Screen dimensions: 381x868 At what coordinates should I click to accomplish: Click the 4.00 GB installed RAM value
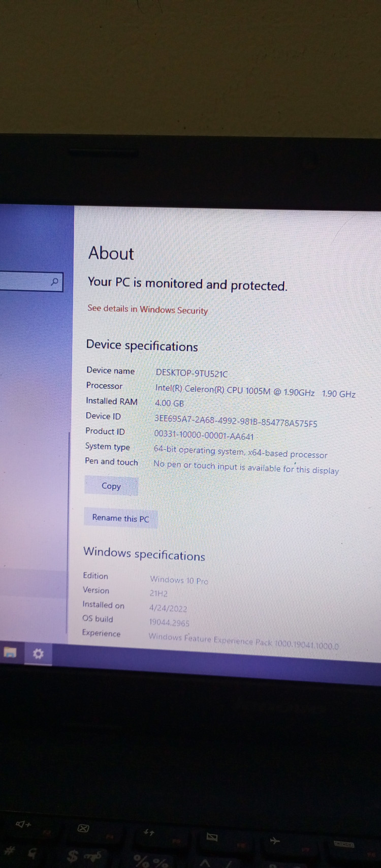click(169, 404)
